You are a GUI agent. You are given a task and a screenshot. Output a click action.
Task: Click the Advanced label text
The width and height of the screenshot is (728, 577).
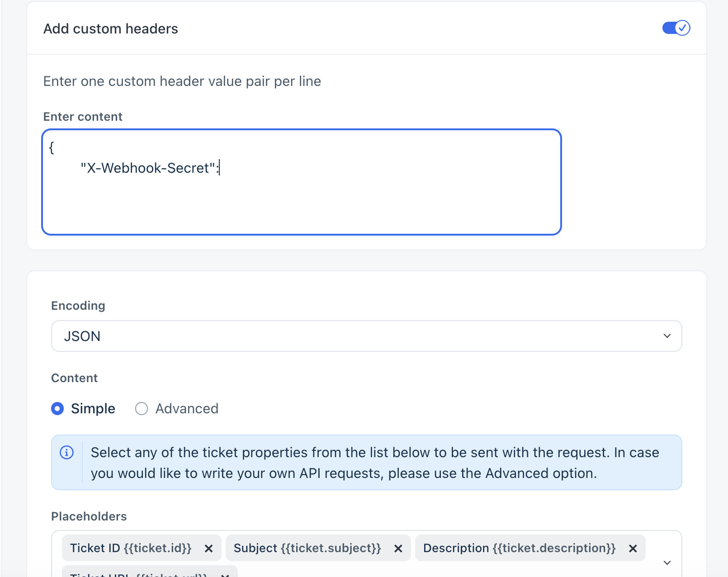click(187, 409)
